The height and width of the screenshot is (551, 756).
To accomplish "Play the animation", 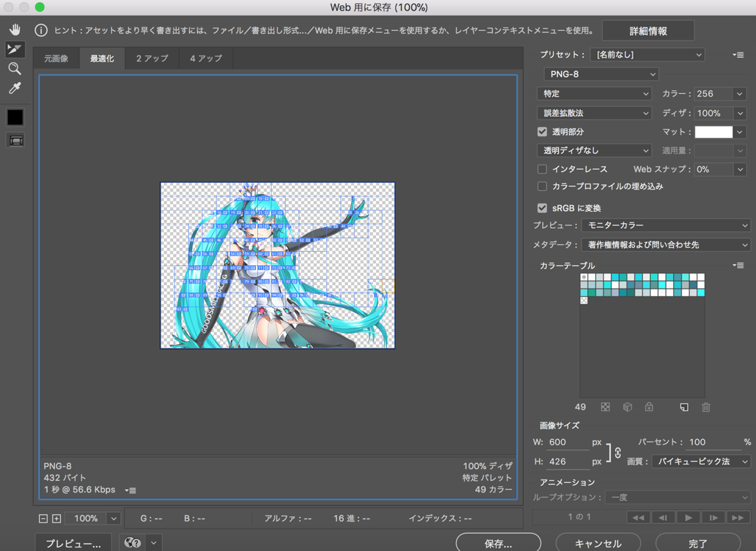I will coord(688,518).
